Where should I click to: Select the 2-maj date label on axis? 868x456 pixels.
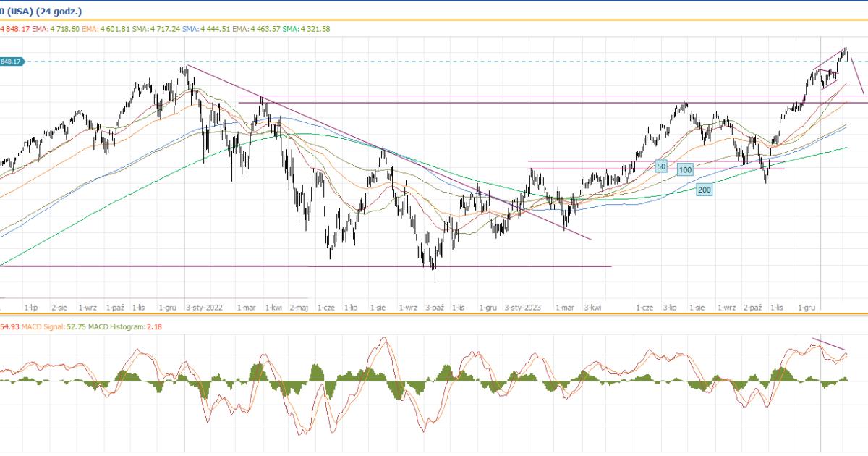(299, 308)
